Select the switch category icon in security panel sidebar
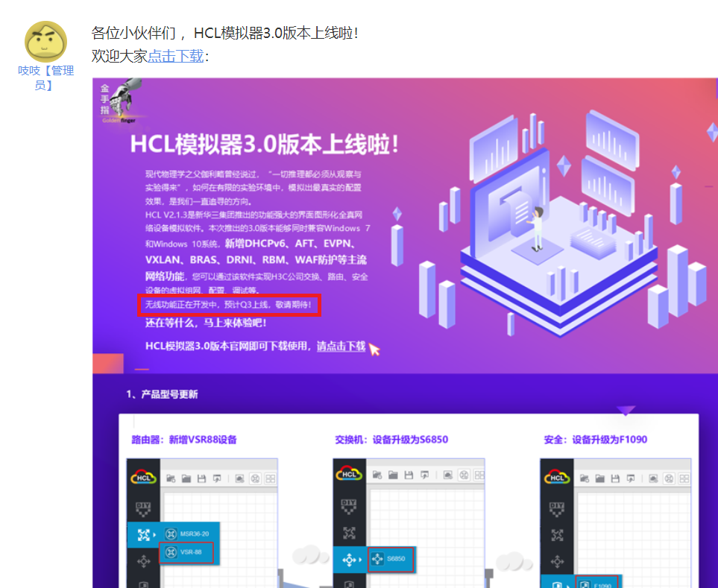718x588 pixels. click(x=557, y=561)
